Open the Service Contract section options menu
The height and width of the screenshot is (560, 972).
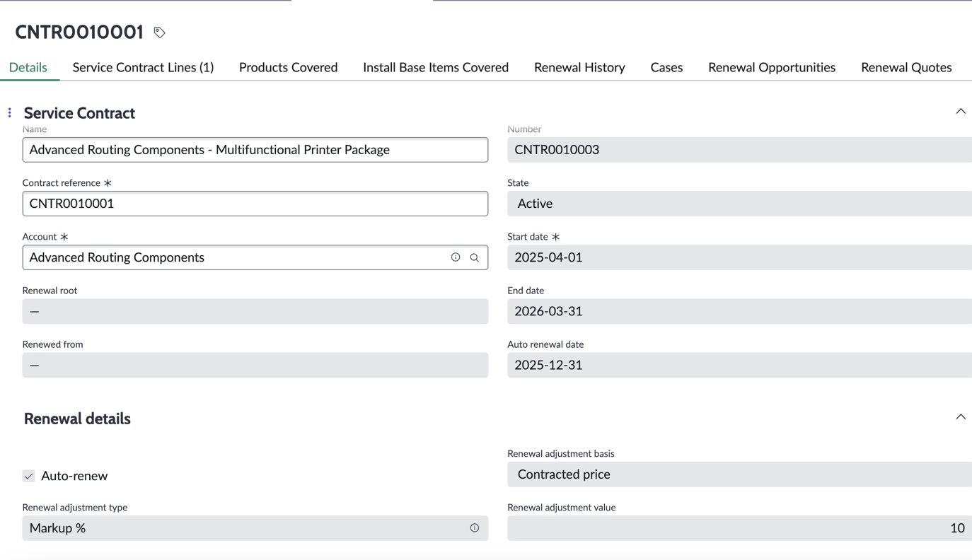[10, 112]
